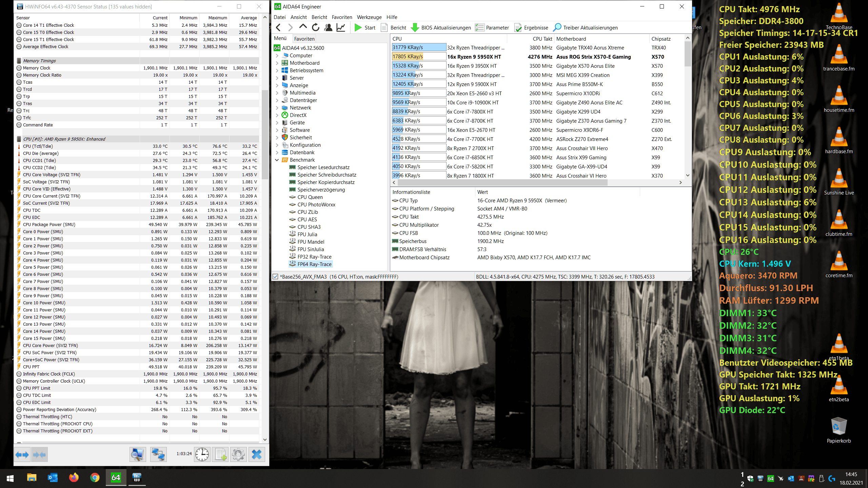The image size is (868, 488).
Task: Expand the Betriebssystem tree node
Action: point(277,70)
